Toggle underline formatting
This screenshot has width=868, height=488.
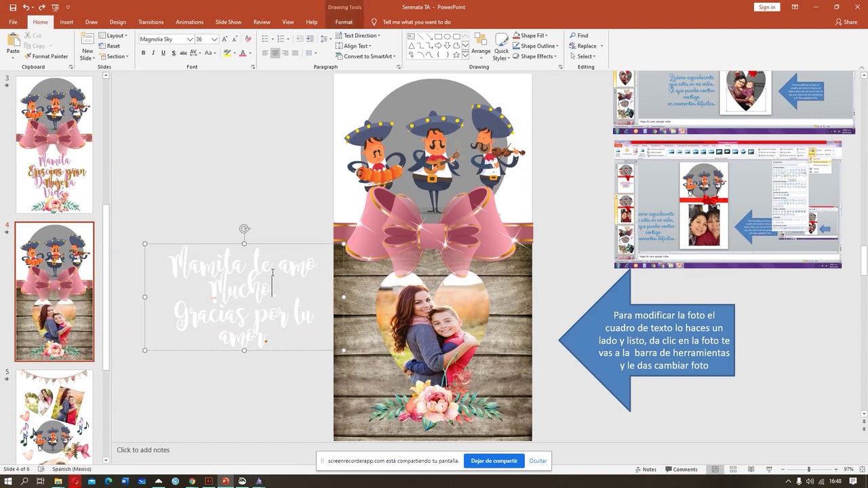click(163, 53)
